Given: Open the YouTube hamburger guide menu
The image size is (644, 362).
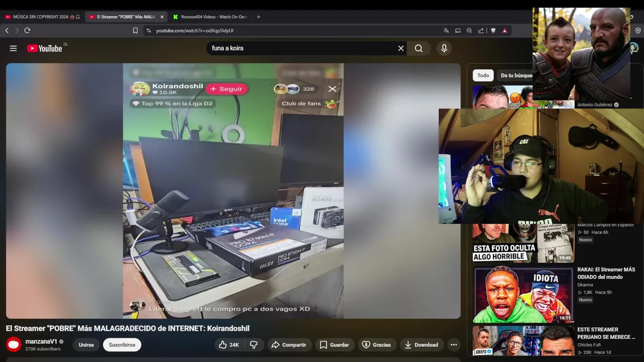Looking at the screenshot, I should click(x=14, y=48).
